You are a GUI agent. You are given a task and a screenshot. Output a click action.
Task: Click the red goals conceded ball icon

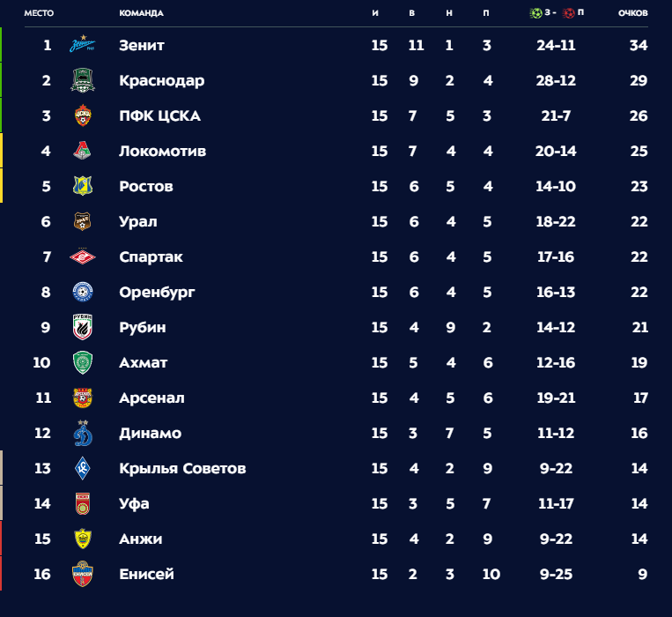[x=569, y=13]
